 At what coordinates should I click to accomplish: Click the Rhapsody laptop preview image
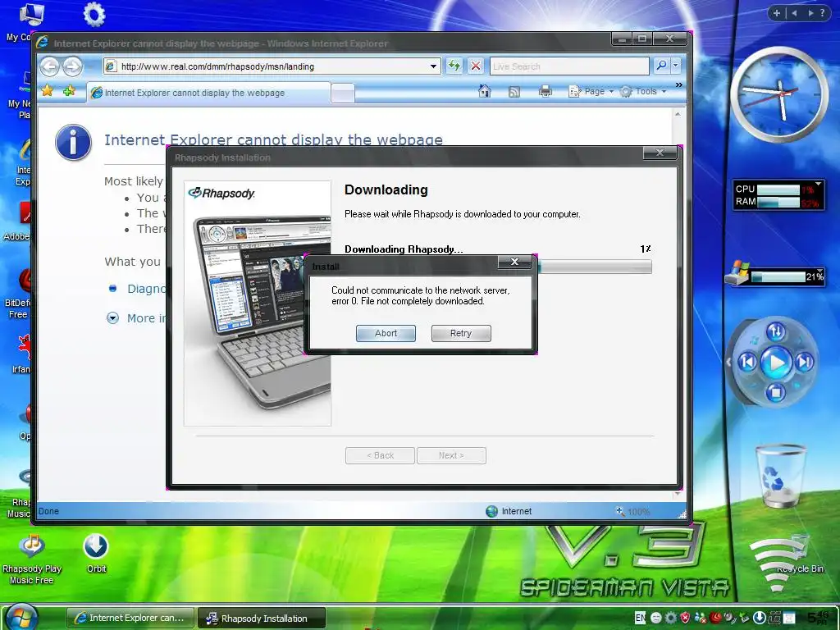pyautogui.click(x=261, y=313)
